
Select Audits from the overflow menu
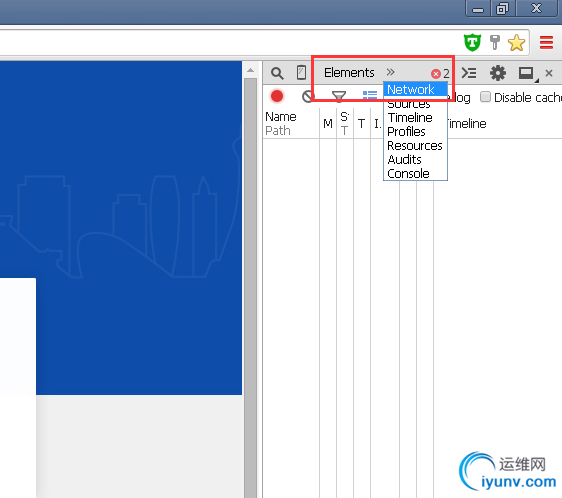415,160
